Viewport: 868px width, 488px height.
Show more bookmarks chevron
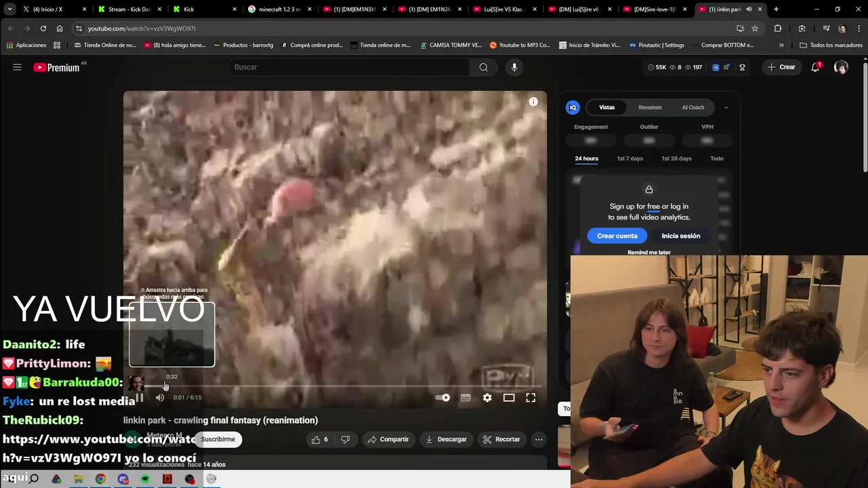(x=781, y=45)
